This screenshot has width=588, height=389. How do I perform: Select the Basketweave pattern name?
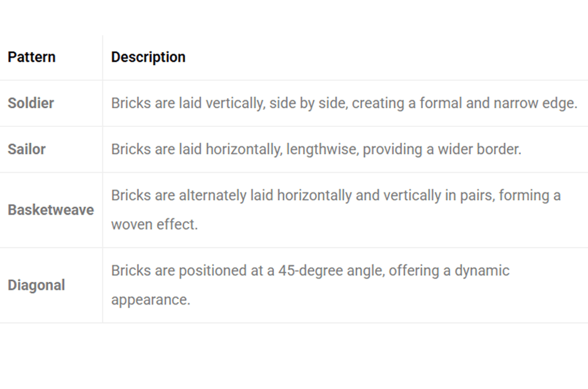[x=51, y=210]
